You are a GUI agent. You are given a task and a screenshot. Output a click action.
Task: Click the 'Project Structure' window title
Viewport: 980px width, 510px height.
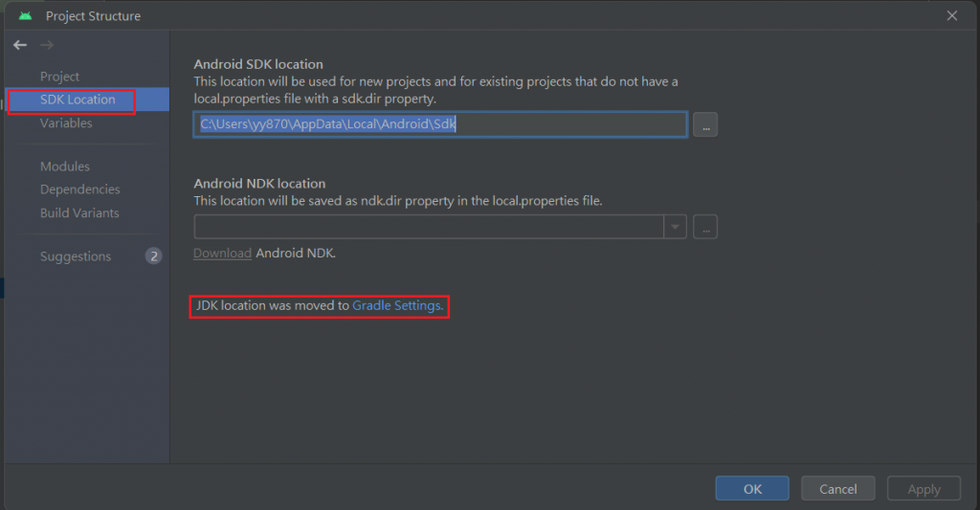pos(93,16)
